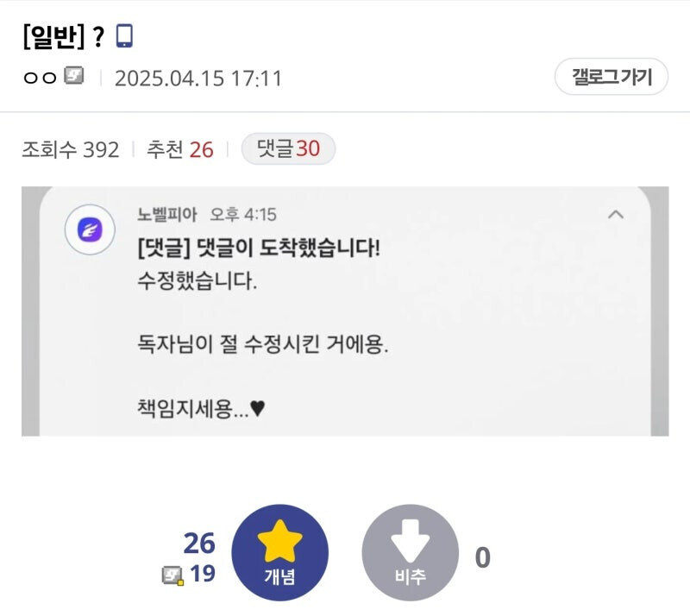The width and height of the screenshot is (690, 616).
Task: Collapse the Novelpia notification using the chevron
Action: pos(616,213)
